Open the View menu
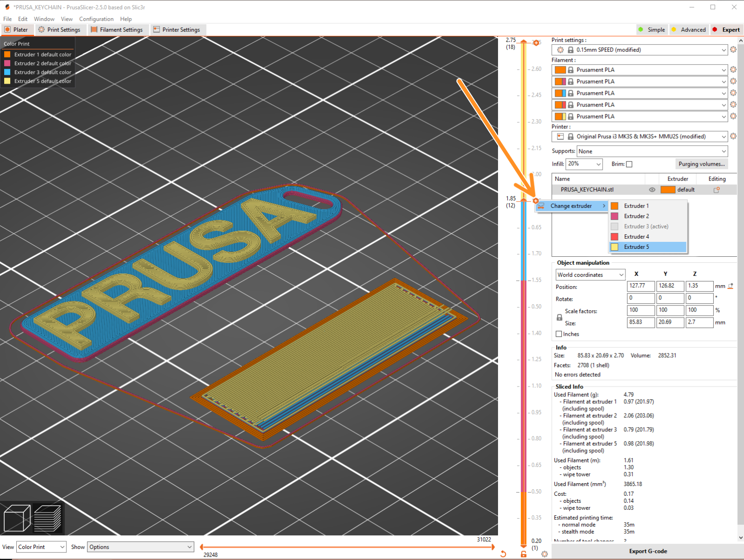 pyautogui.click(x=67, y=19)
